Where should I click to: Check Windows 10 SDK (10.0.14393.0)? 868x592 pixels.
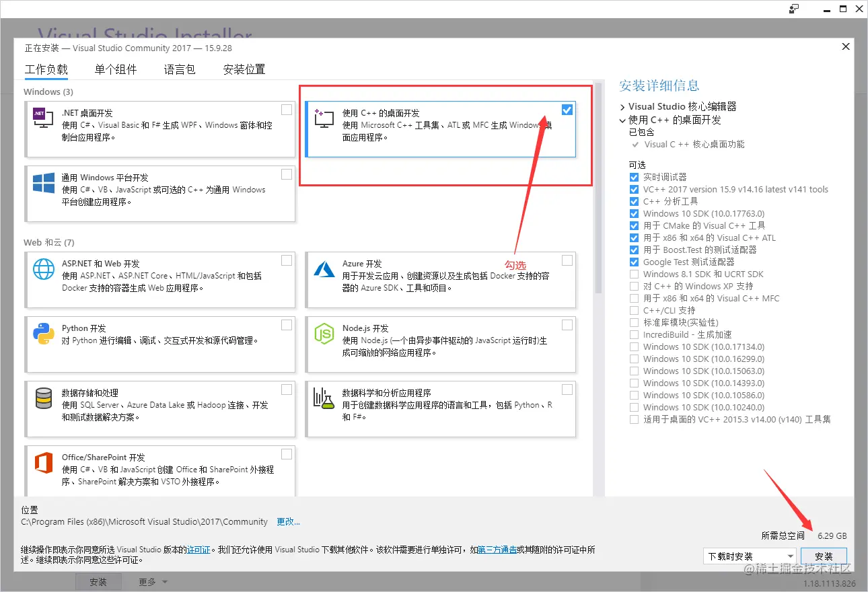[x=634, y=383]
